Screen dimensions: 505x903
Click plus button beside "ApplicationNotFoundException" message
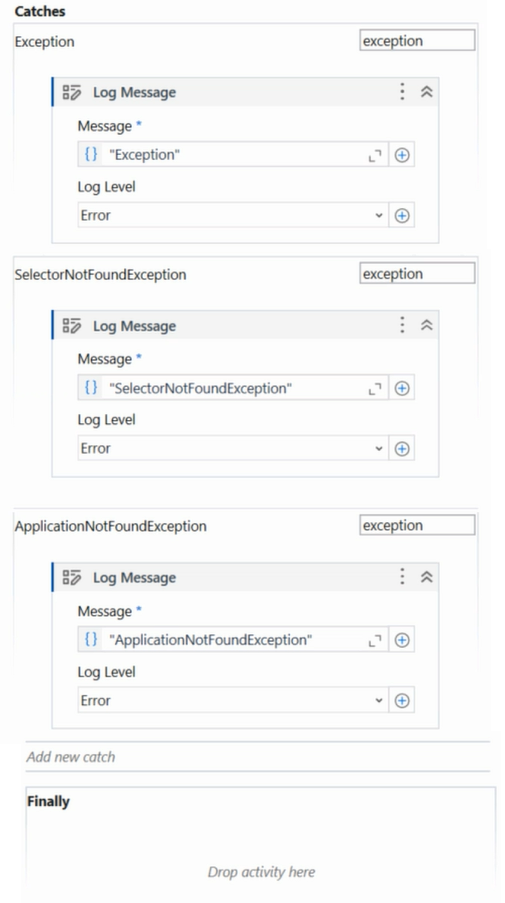[x=402, y=640]
